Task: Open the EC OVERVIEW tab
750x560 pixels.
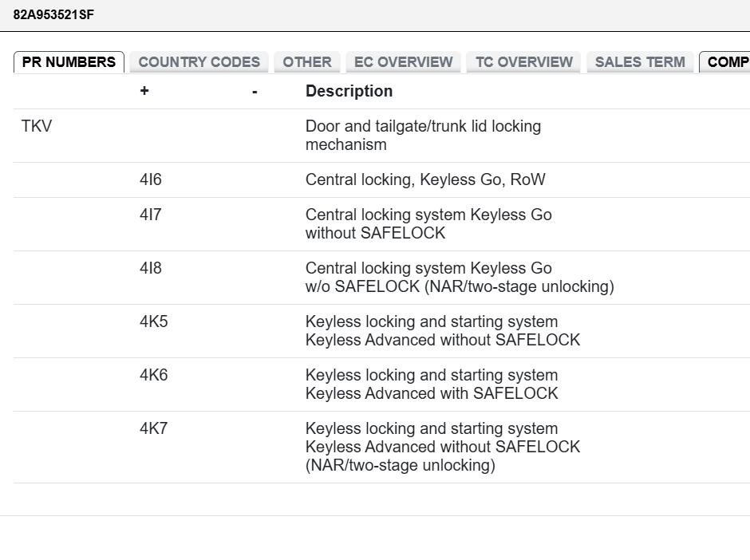Action: point(403,62)
